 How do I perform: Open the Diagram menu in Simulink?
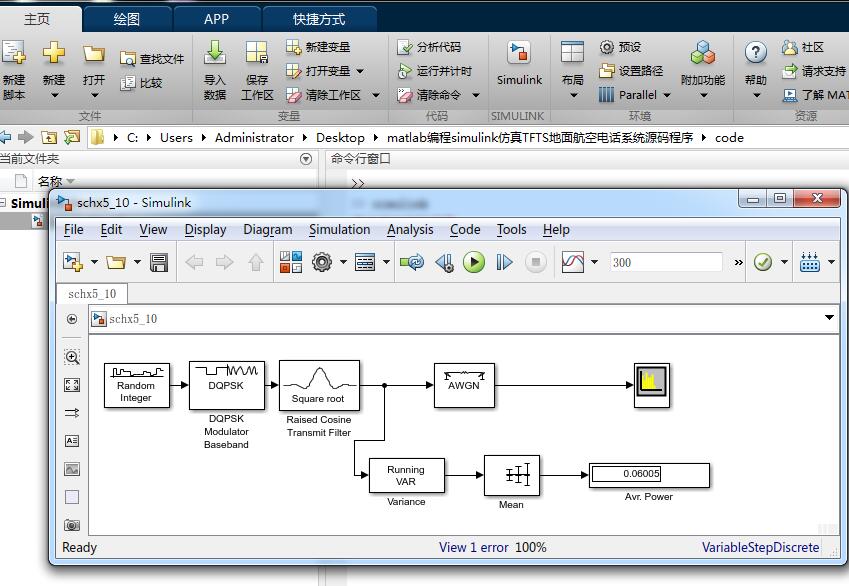pyautogui.click(x=267, y=230)
